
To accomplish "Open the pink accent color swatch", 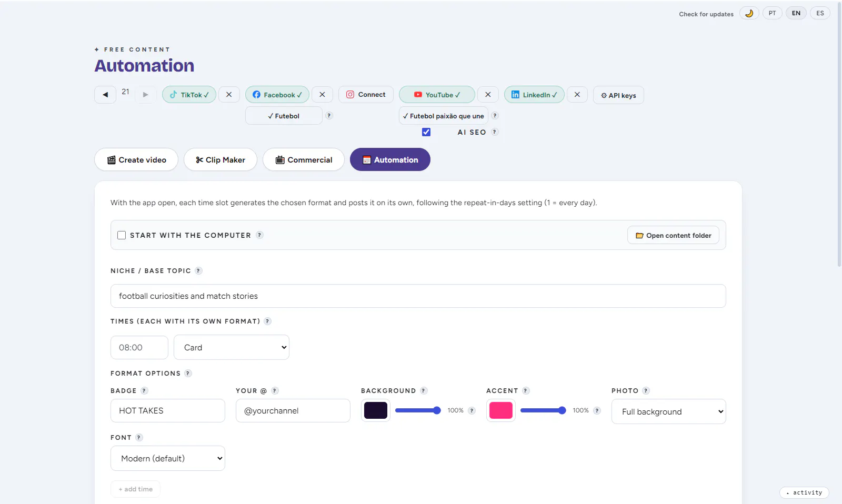I will click(x=501, y=410).
